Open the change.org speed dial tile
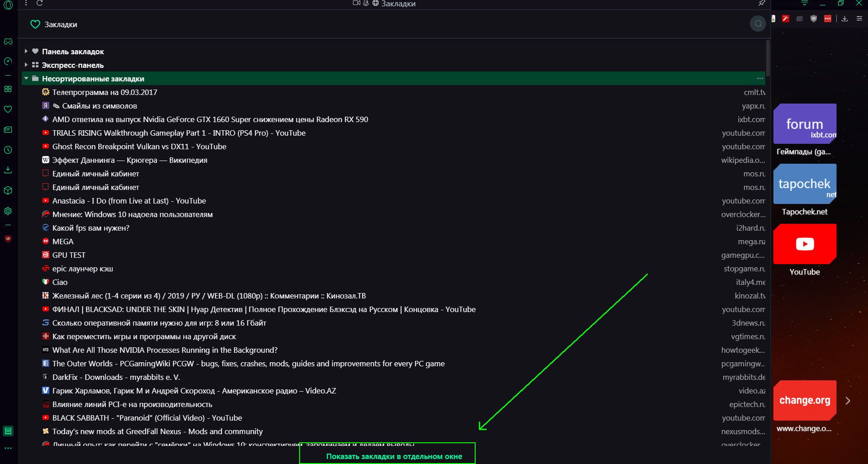The width and height of the screenshot is (868, 464). (x=805, y=401)
